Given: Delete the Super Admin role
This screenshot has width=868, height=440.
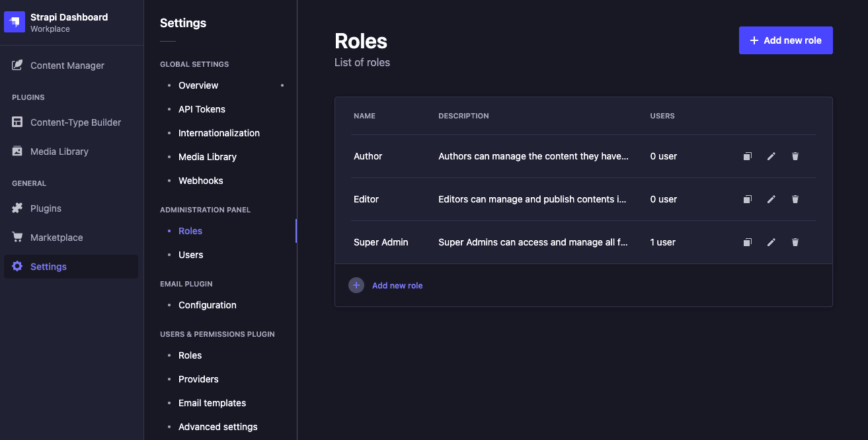Looking at the screenshot, I should pos(795,242).
